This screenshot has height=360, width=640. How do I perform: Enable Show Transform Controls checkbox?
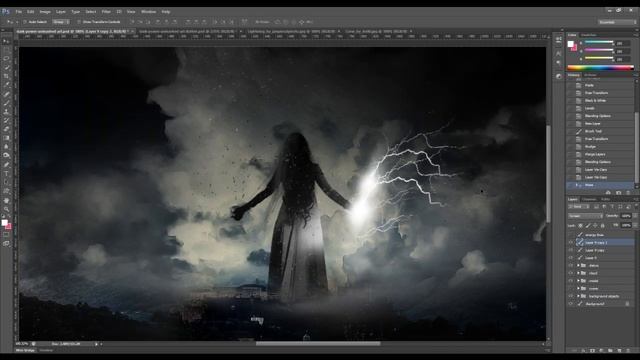[79, 22]
